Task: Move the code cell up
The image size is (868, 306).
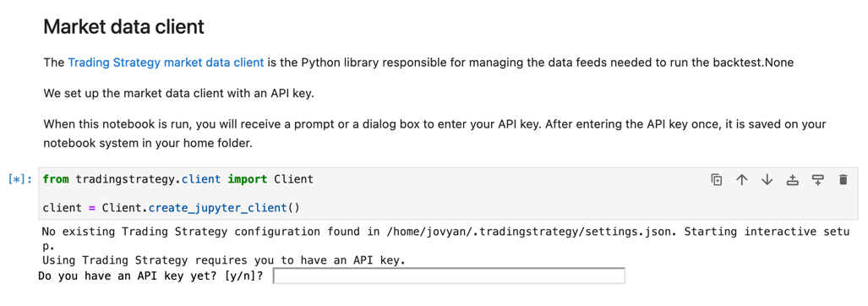Action: (x=742, y=179)
